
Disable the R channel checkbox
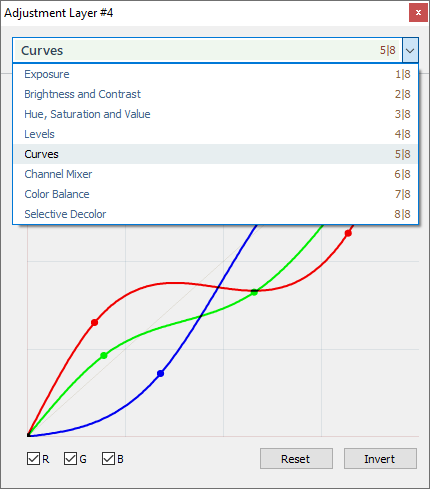tap(33, 459)
